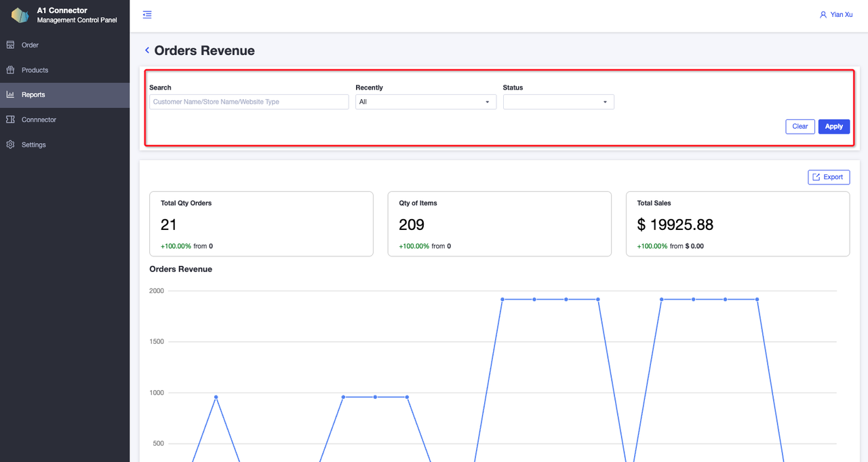Click the +100.00% change in Total Qty Orders card
Viewport: 868px width, 462px height.
pos(176,246)
